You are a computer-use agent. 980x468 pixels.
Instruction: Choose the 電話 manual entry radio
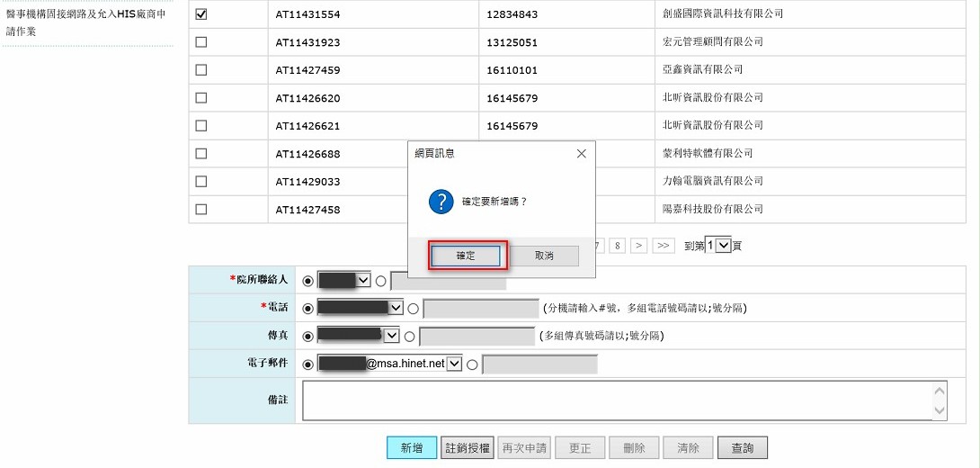pos(413,309)
